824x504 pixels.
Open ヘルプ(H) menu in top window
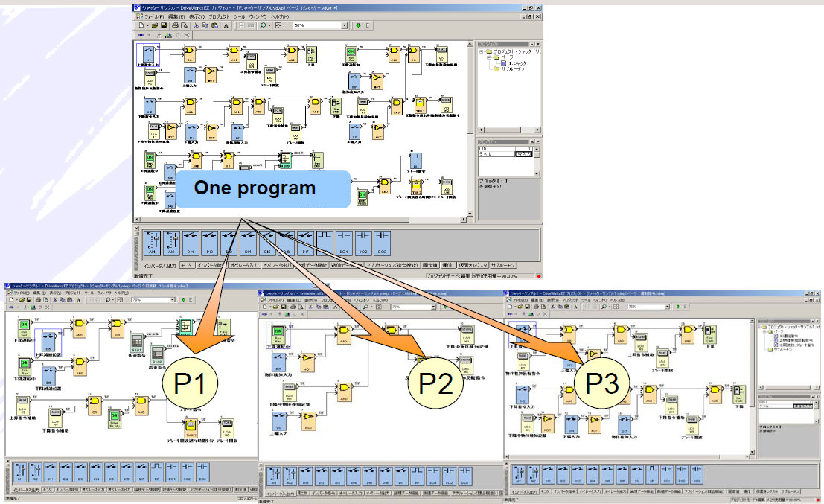coord(280,17)
